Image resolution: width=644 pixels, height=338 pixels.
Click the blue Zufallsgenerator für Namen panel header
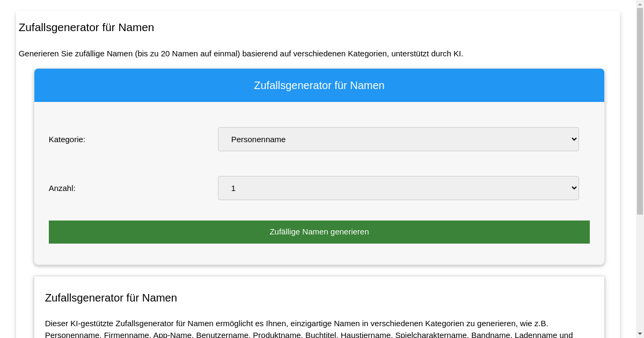pyautogui.click(x=319, y=85)
